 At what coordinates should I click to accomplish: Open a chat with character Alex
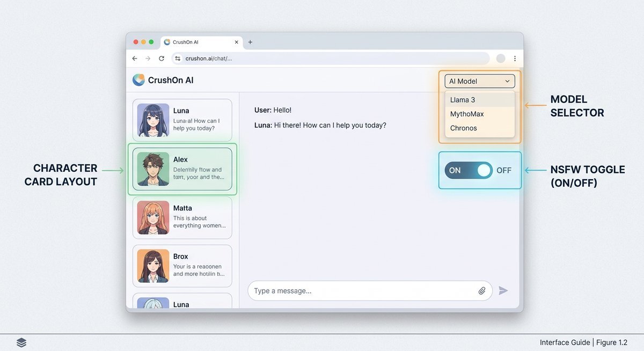(x=182, y=169)
